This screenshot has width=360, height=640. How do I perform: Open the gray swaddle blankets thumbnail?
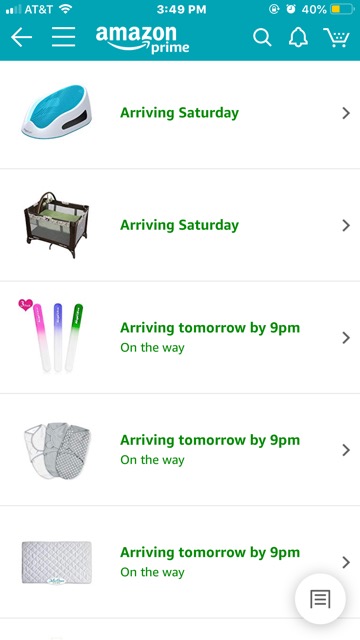(x=57, y=450)
